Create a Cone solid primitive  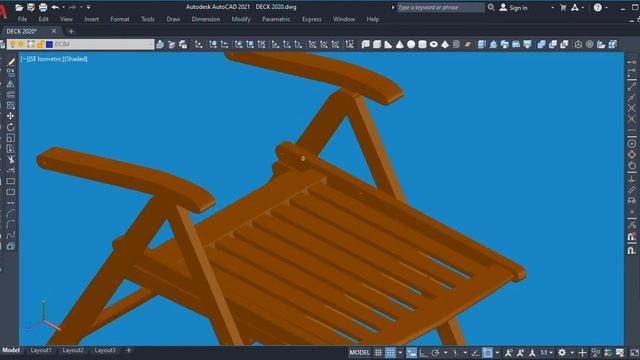click(400, 44)
